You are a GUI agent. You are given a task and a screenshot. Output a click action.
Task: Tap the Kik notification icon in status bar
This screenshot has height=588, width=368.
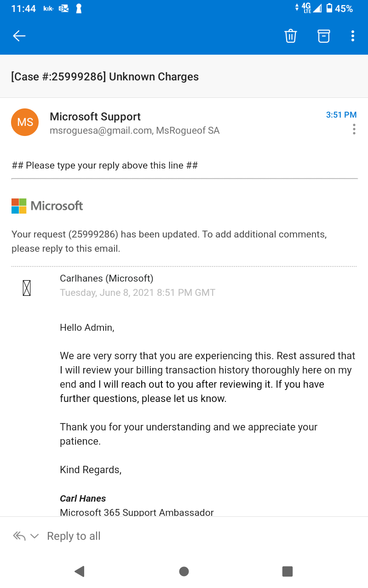tap(48, 9)
